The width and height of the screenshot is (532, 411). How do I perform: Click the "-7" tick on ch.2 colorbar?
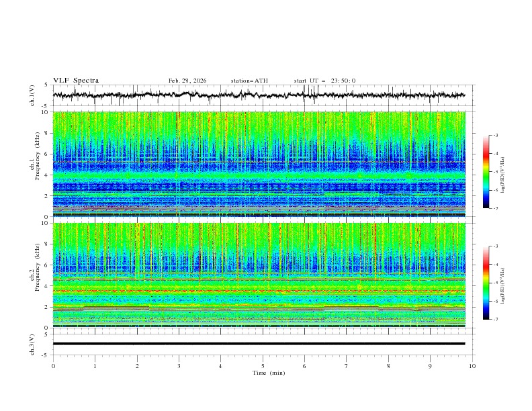(x=496, y=320)
